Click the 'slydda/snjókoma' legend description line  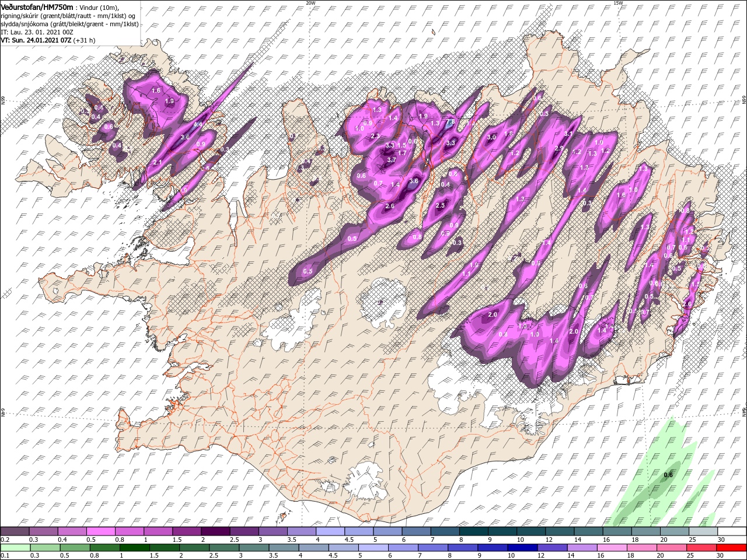69,23
